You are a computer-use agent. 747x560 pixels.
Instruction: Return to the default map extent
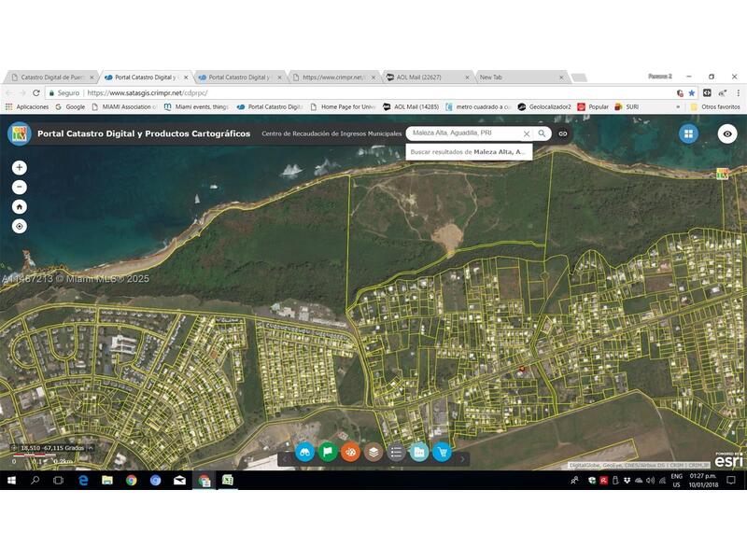(20, 206)
